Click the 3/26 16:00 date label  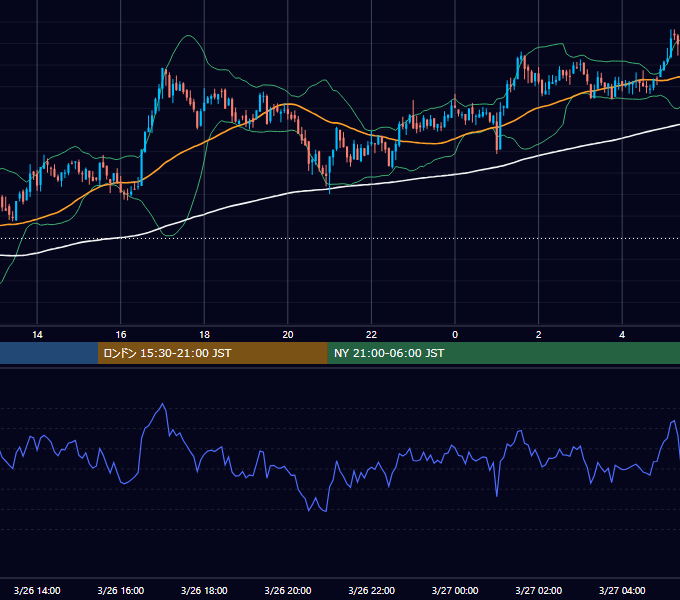121,590
